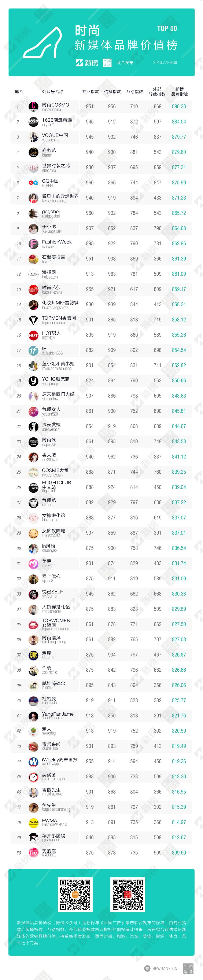Open the GQ中国 logo icon

[x=33, y=183]
